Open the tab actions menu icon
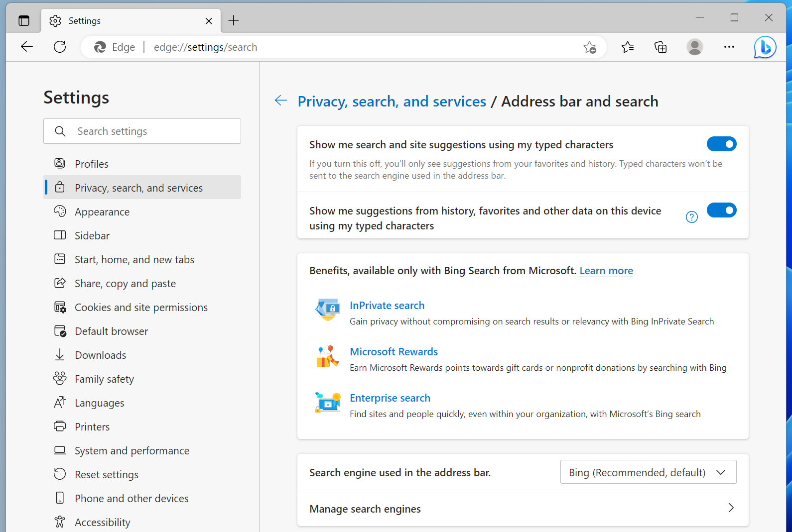The width and height of the screenshot is (792, 532). pos(24,20)
